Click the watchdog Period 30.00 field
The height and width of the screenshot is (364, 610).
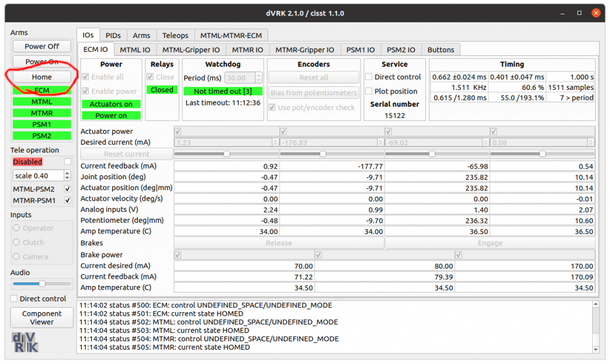click(240, 78)
